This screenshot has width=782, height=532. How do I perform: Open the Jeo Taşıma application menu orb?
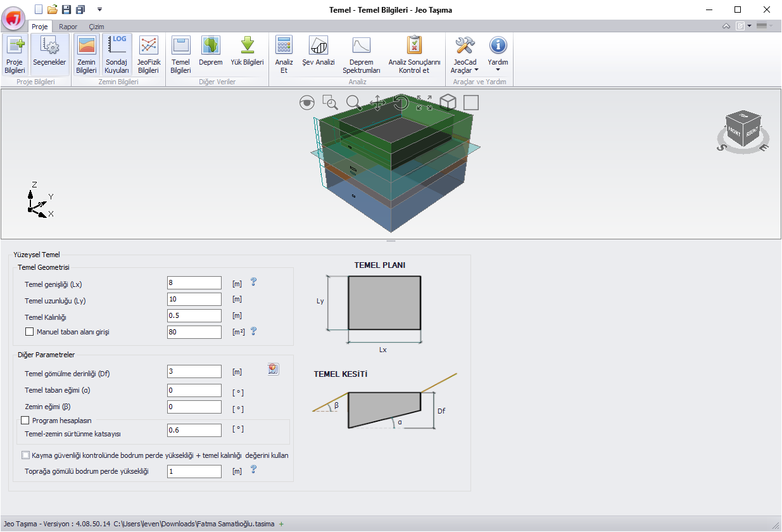(x=13, y=17)
